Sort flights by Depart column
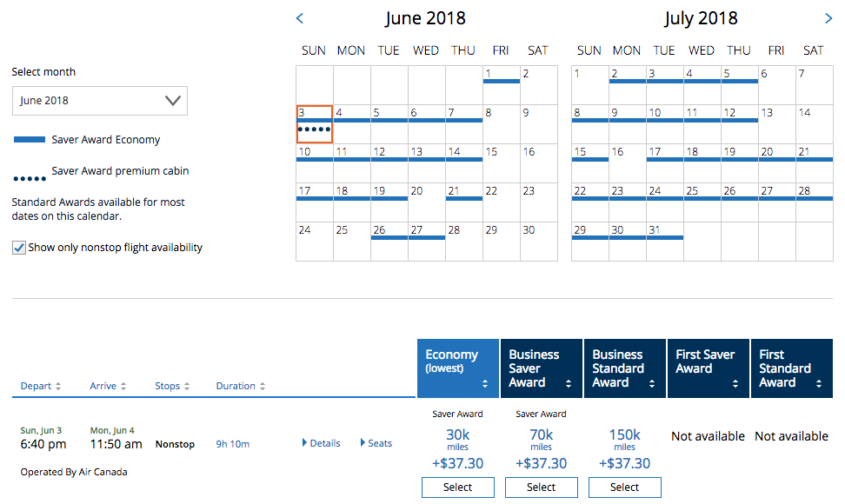Screen dimensions: 845x504 41,386
